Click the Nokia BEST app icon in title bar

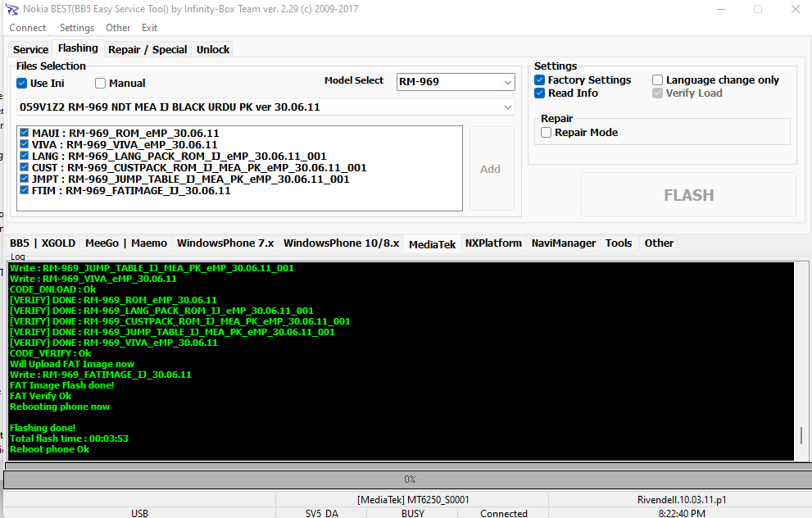pyautogui.click(x=11, y=9)
